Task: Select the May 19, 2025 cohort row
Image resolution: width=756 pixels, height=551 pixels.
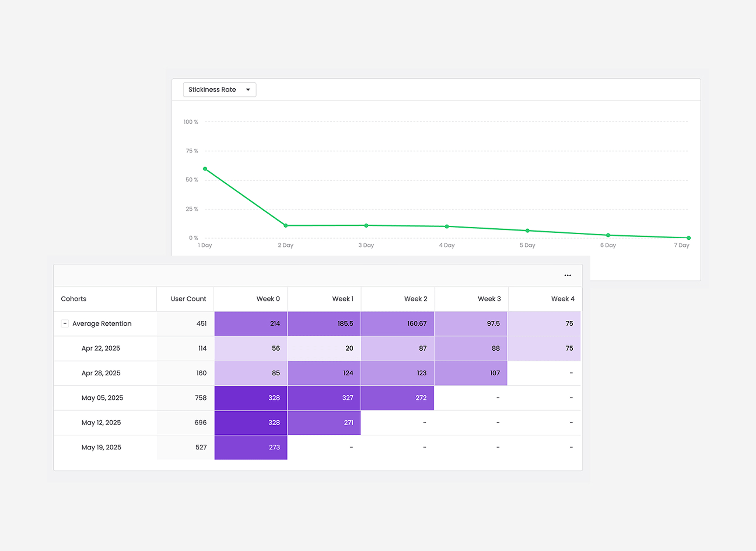Action: 101,447
